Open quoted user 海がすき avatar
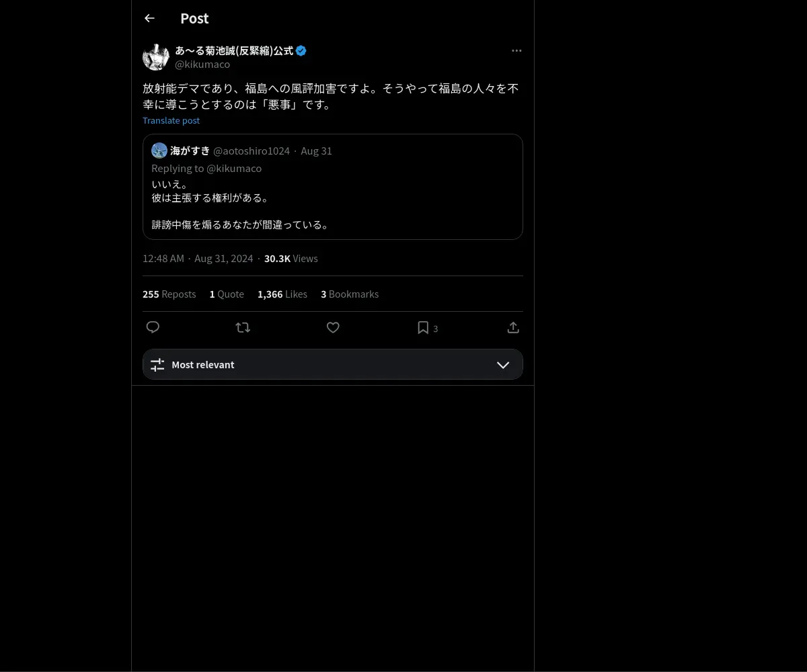The width and height of the screenshot is (807, 672). [159, 151]
